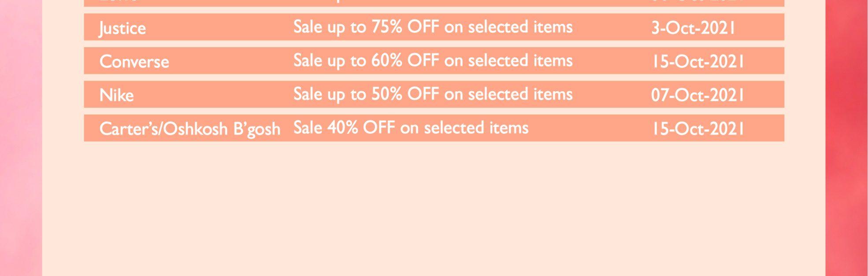Click the Justice brand name
Screen dimensions: 868x276
122,29
